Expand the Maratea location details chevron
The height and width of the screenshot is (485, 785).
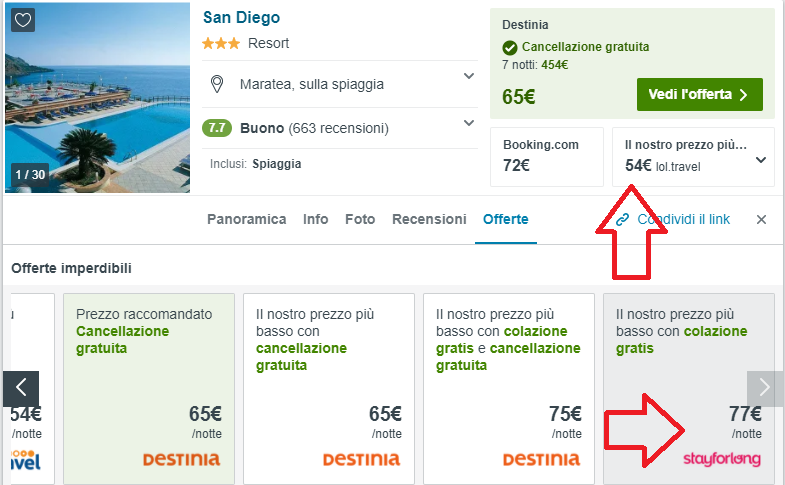pos(468,77)
